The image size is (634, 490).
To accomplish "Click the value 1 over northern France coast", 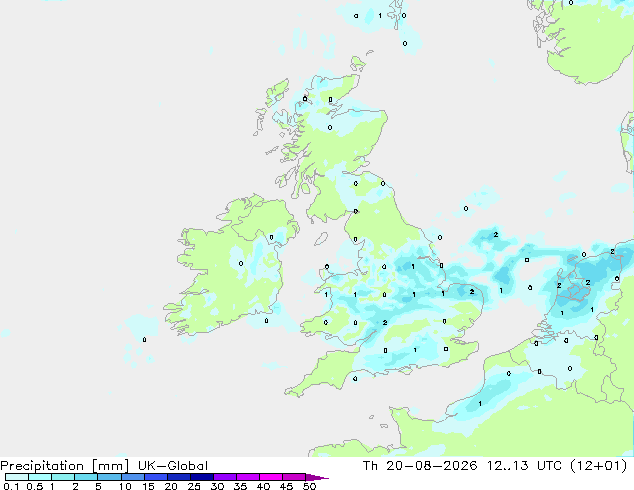I will (480, 403).
